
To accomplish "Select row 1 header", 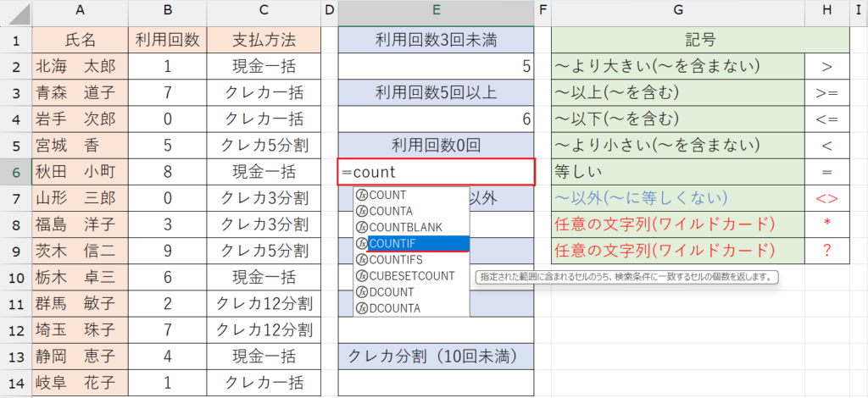I will point(15,40).
